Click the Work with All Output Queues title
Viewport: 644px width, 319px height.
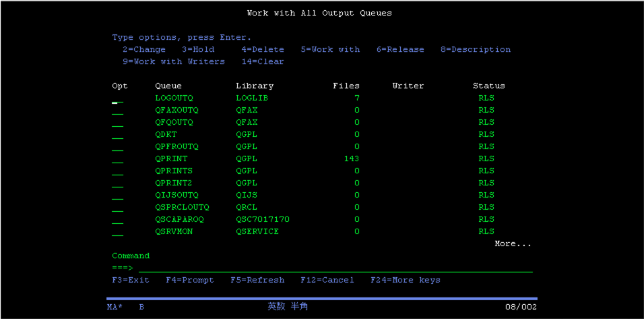pyautogui.click(x=319, y=13)
